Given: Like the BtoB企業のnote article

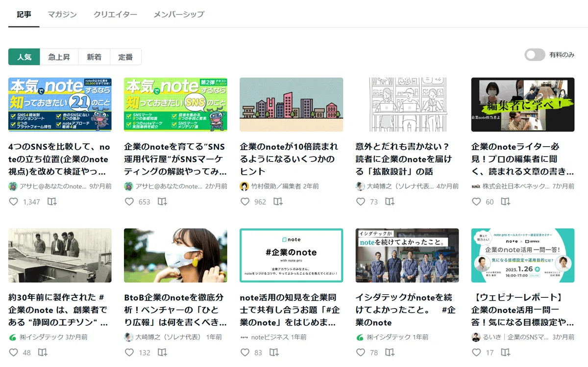Looking at the screenshot, I should point(129,353).
